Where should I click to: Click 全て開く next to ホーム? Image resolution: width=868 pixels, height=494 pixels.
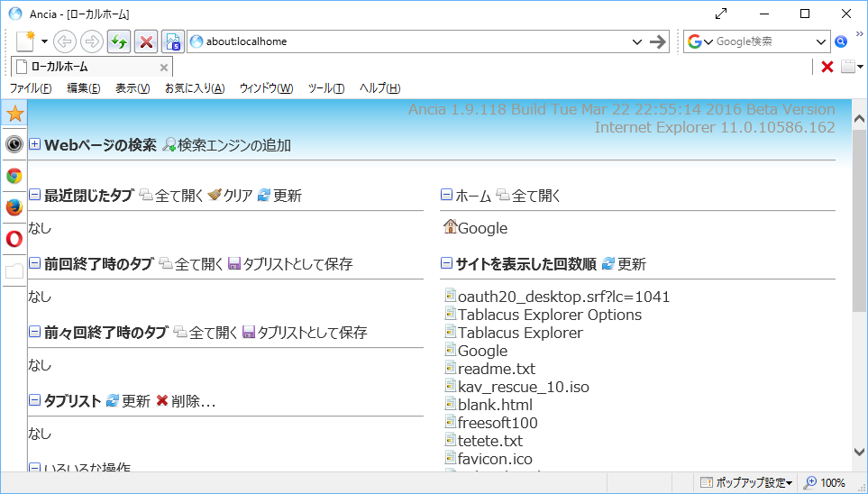click(x=536, y=196)
